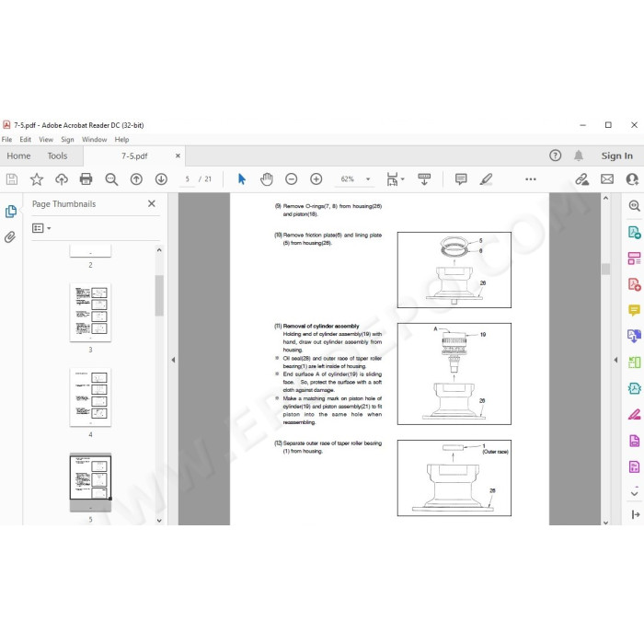This screenshot has width=644, height=644.
Task: Open thumbnail options dropdown
Action: (x=41, y=228)
